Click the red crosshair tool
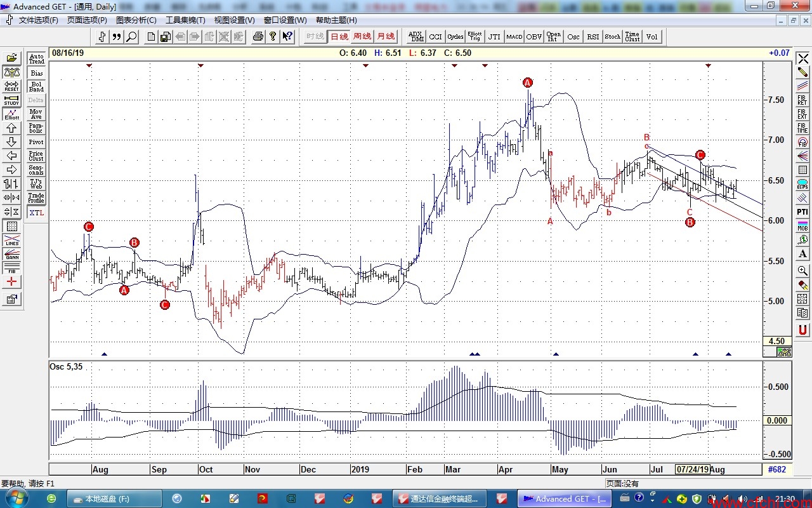The width and height of the screenshot is (812, 508). pyautogui.click(x=11, y=282)
